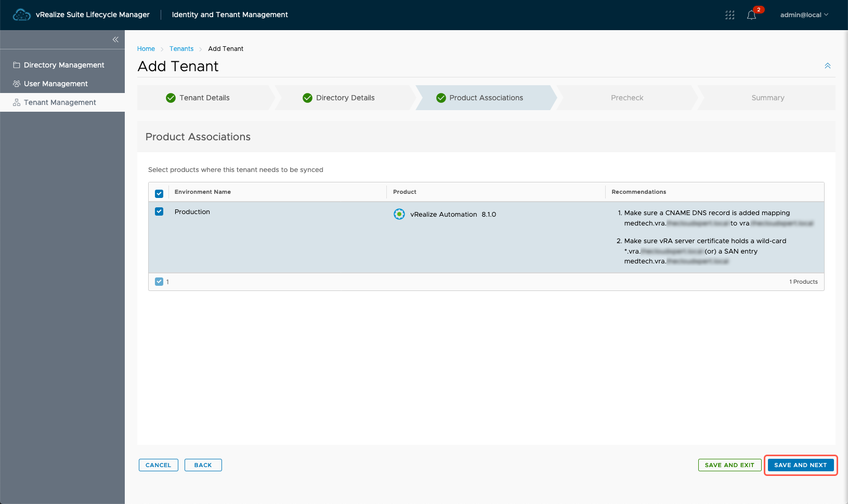This screenshot has height=504, width=848.
Task: Collapse the Add Tenant header section
Action: point(827,66)
